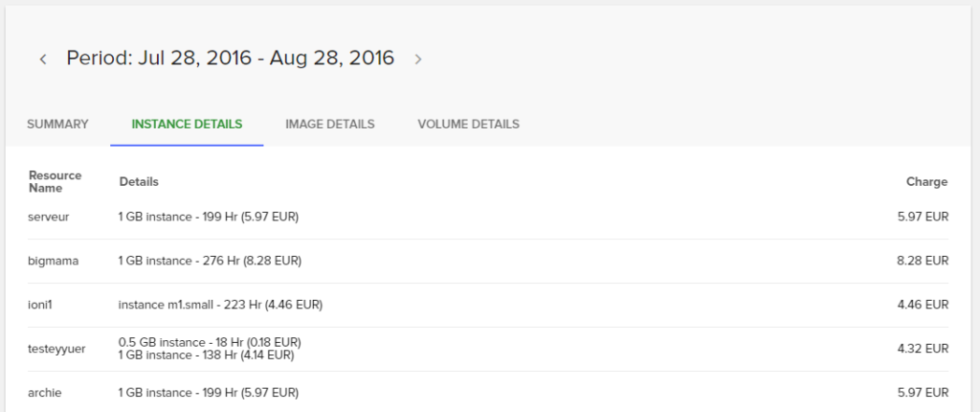Viewport: 980px width, 412px height.
Task: Click the period date range heading
Action: pos(230,57)
